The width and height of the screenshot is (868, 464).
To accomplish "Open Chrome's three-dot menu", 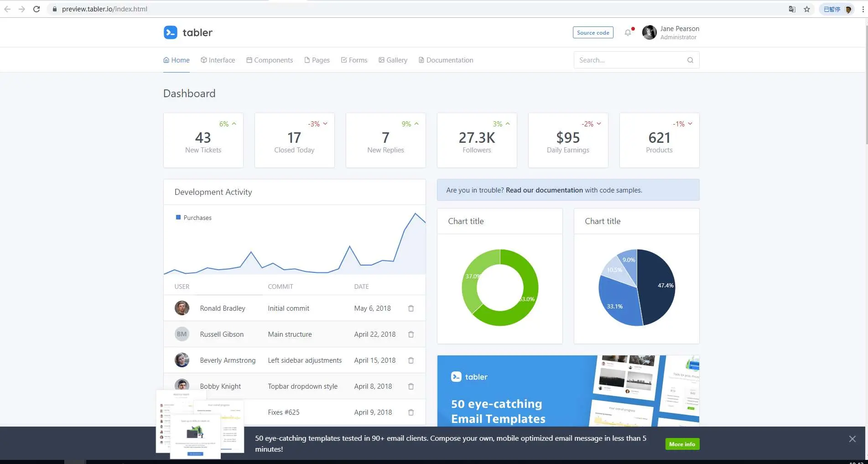I will 863,9.
